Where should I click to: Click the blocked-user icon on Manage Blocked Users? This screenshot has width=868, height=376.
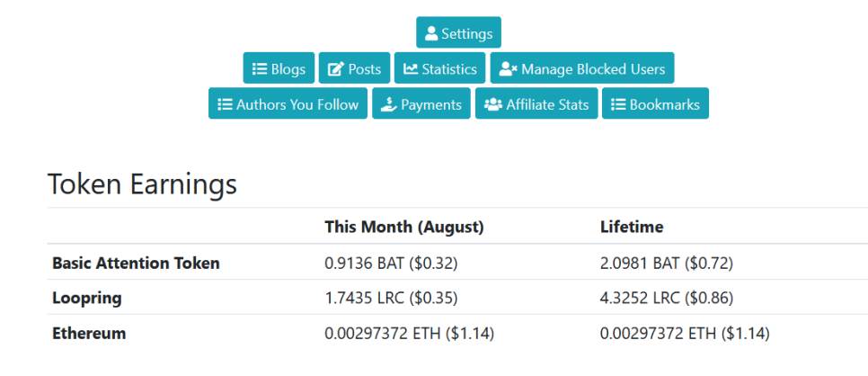(508, 68)
